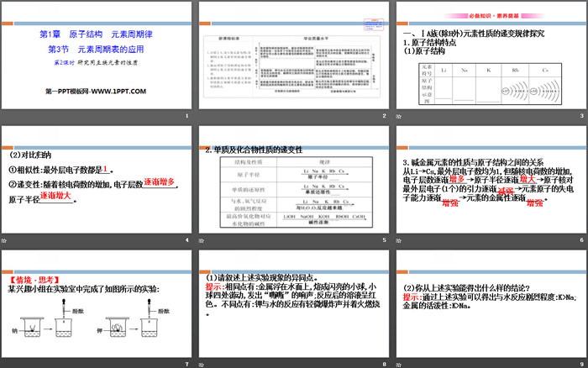The height and width of the screenshot is (368, 588).
Task: Click the animation star icon under slide 9
Action: [x=399, y=365]
